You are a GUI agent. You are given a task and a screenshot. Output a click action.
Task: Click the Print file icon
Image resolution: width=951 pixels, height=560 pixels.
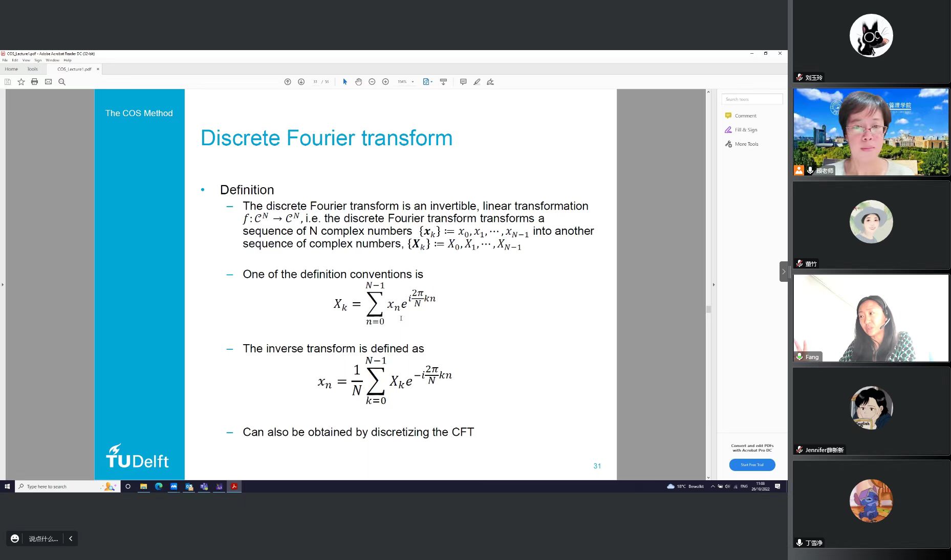tap(34, 82)
